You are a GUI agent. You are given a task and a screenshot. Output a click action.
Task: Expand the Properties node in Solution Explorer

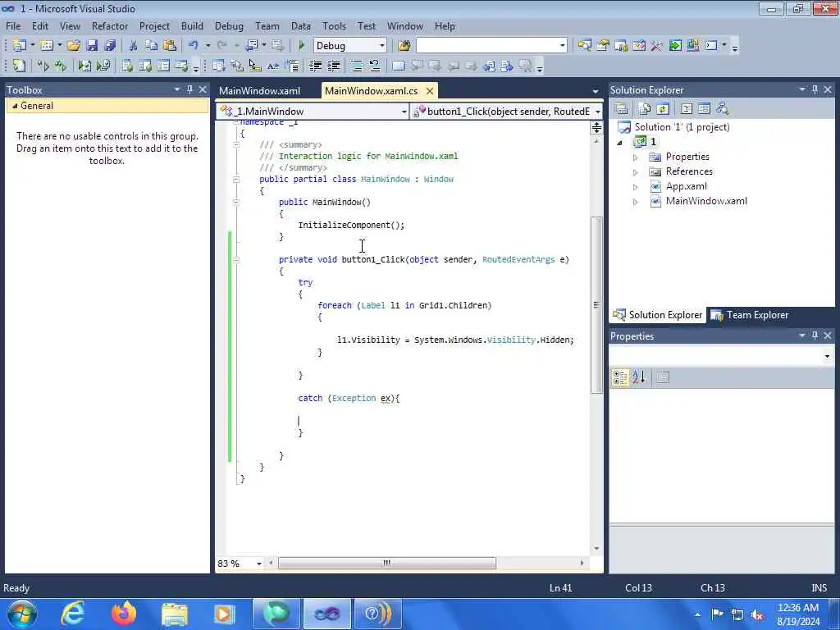click(636, 157)
